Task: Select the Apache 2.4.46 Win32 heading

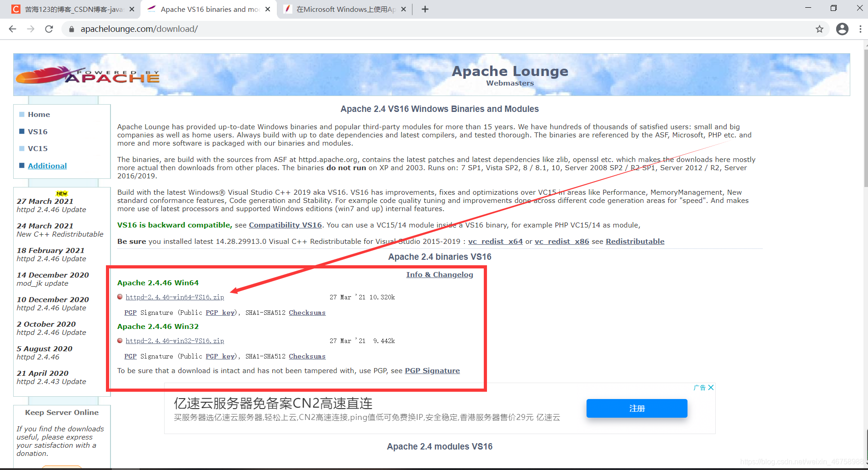Action: 158,326
